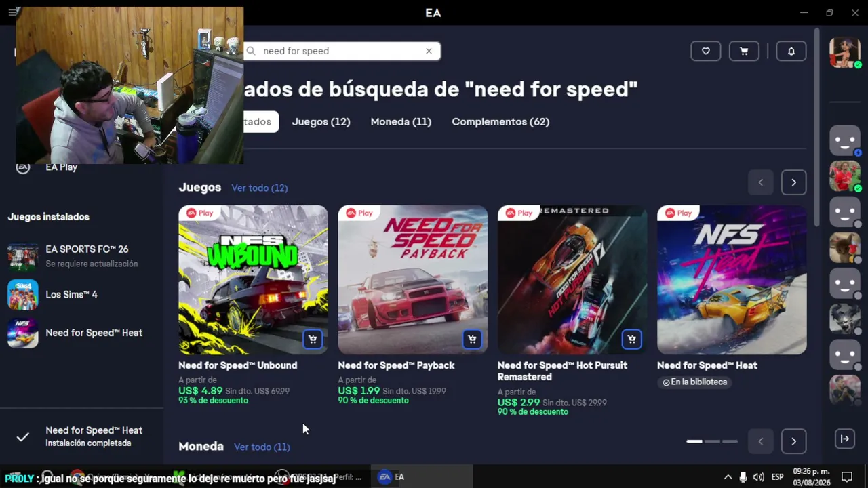The image size is (868, 488).
Task: Open the hamburger menu in the title bar
Action: 13,12
